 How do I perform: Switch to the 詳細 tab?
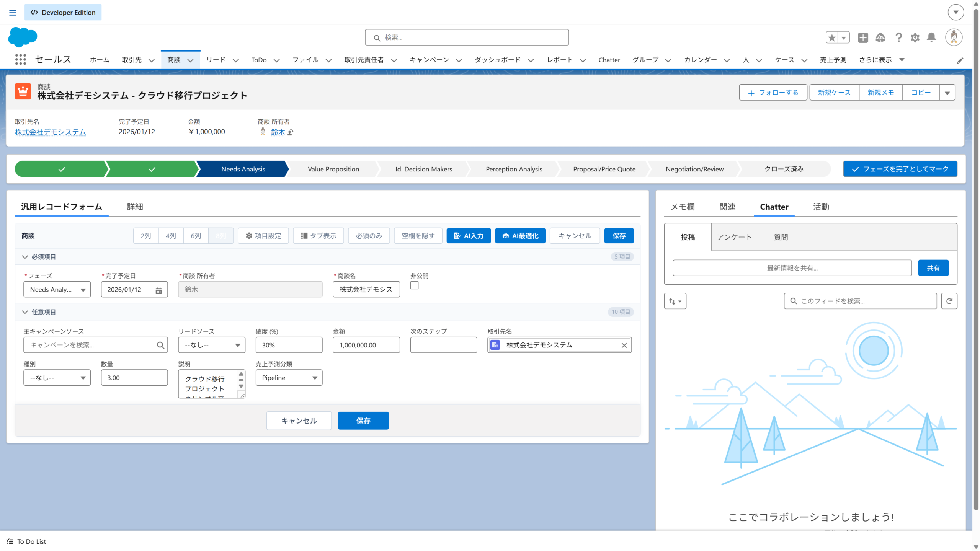coord(135,207)
